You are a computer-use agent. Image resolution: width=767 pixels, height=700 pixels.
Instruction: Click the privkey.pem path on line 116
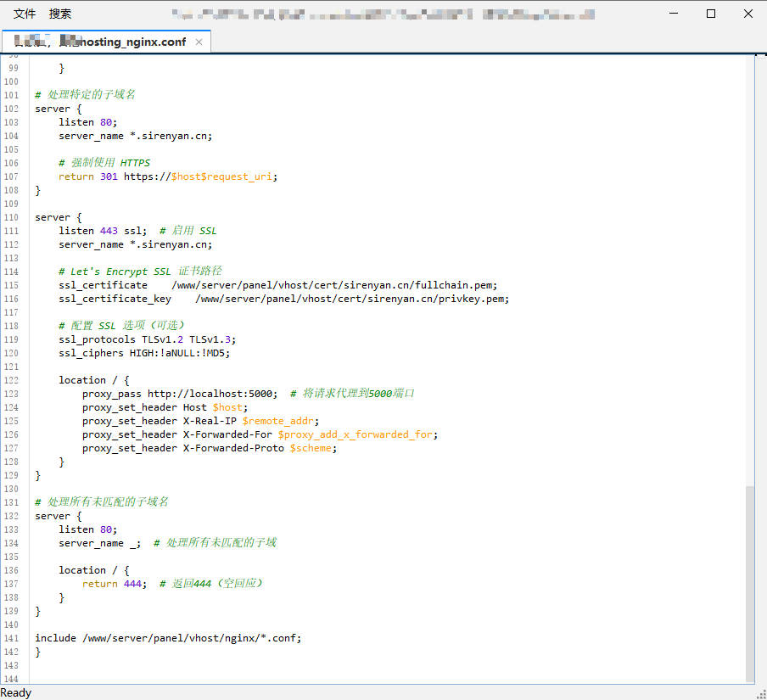352,299
